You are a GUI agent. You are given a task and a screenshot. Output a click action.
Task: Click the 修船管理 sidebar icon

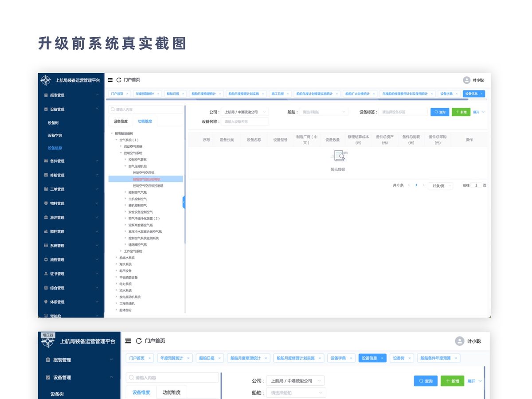[46, 175]
